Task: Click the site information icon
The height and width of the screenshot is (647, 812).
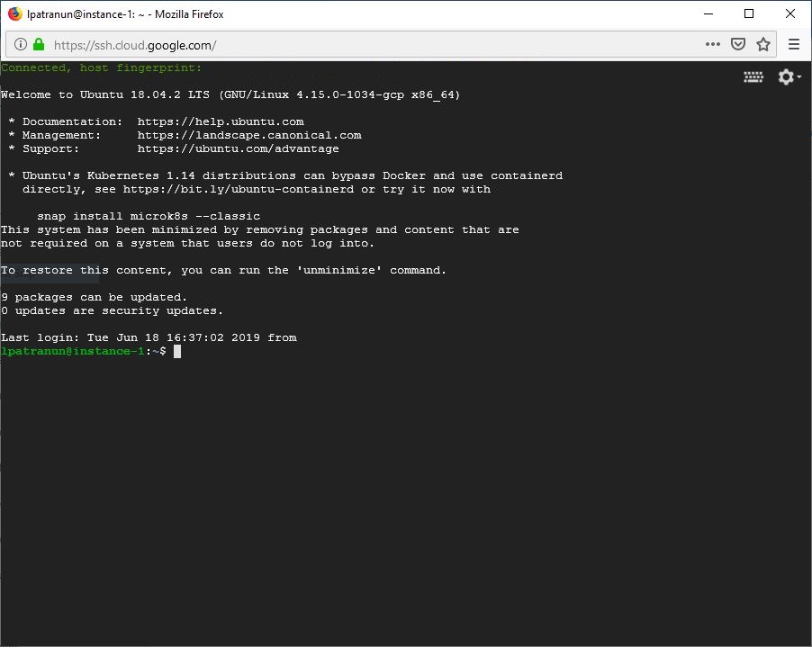Action: click(x=20, y=44)
